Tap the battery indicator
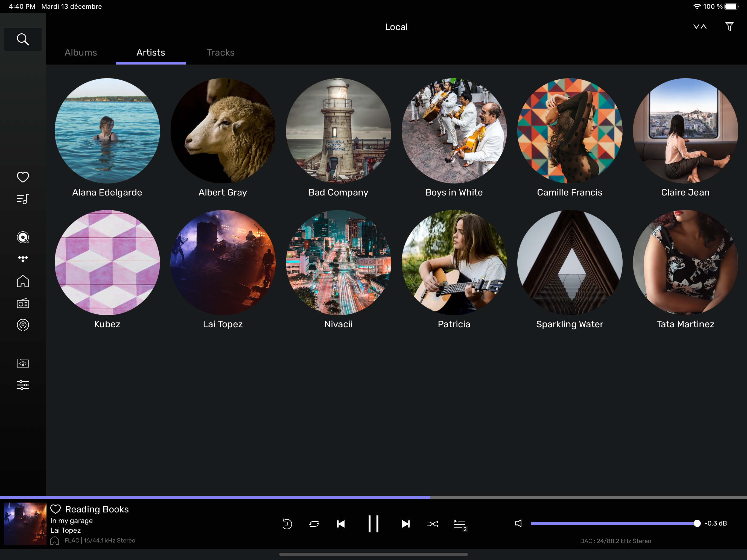Image resolution: width=747 pixels, height=560 pixels. 731,6
